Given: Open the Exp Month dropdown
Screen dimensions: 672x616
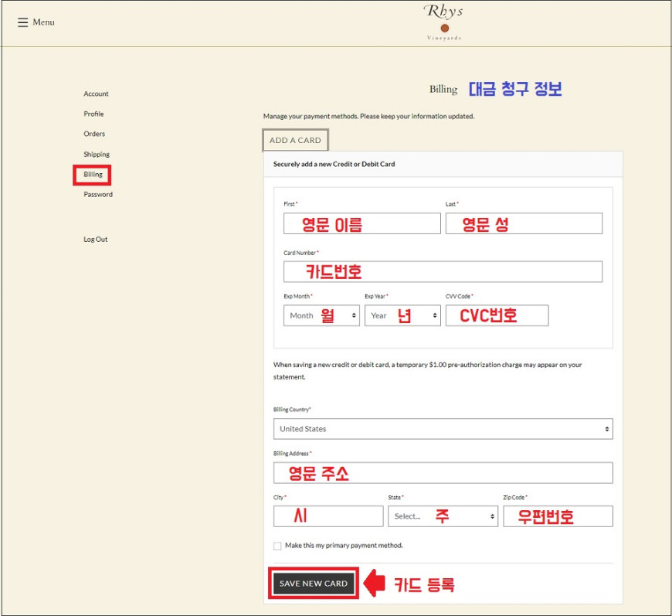Looking at the screenshot, I should pyautogui.click(x=321, y=315).
